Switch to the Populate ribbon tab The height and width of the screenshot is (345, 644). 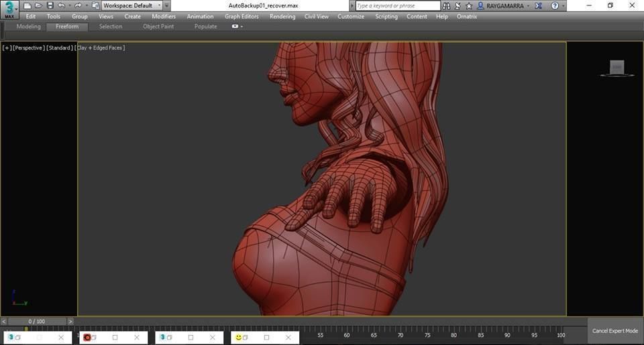tap(205, 26)
